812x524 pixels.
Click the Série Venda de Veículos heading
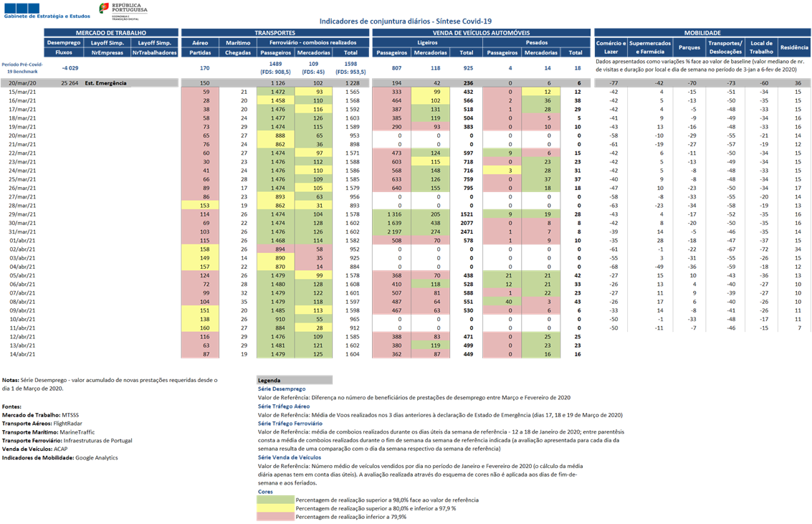pyautogui.click(x=290, y=457)
